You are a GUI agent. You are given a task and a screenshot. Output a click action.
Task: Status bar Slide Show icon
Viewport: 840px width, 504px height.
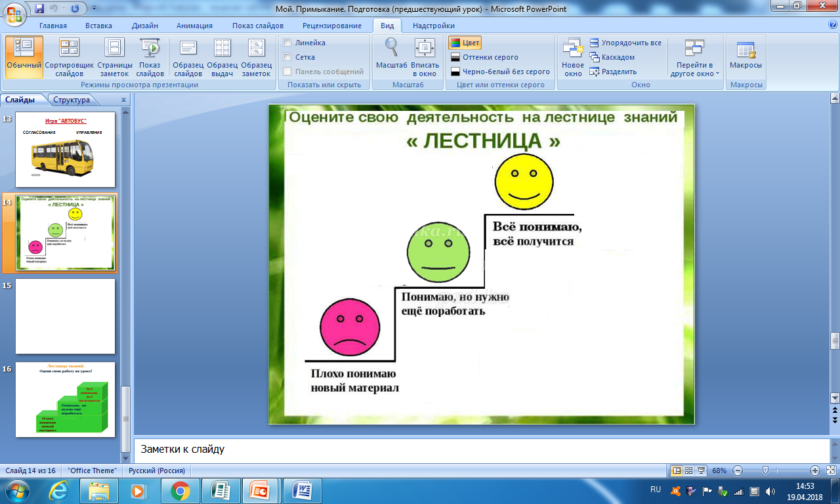[x=701, y=471]
